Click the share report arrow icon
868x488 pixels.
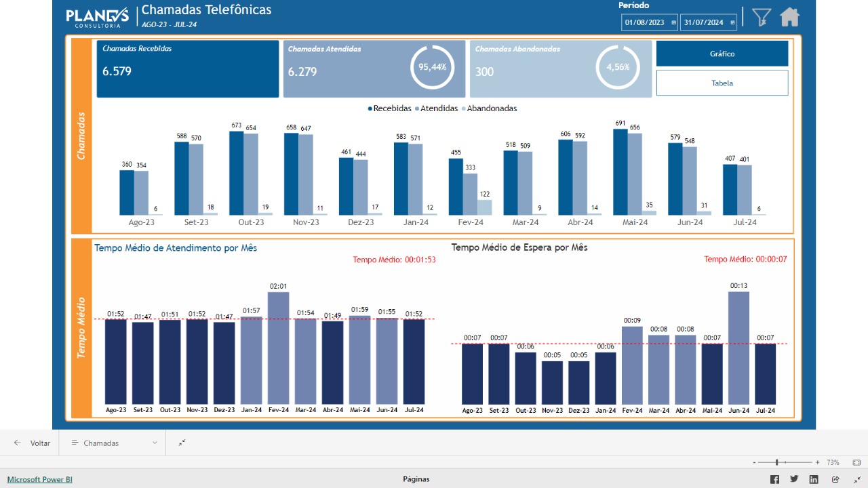tap(835, 479)
